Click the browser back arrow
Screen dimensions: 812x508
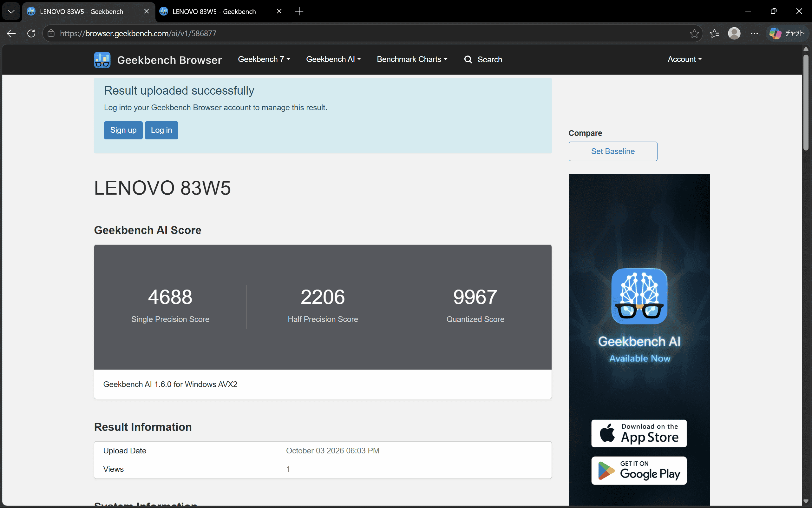[11, 33]
